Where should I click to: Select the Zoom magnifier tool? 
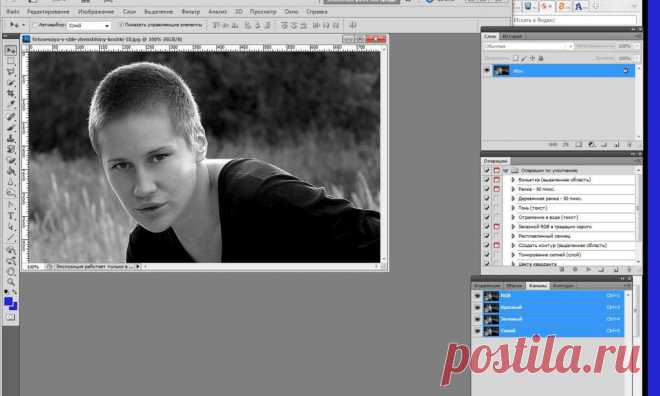tap(11, 282)
